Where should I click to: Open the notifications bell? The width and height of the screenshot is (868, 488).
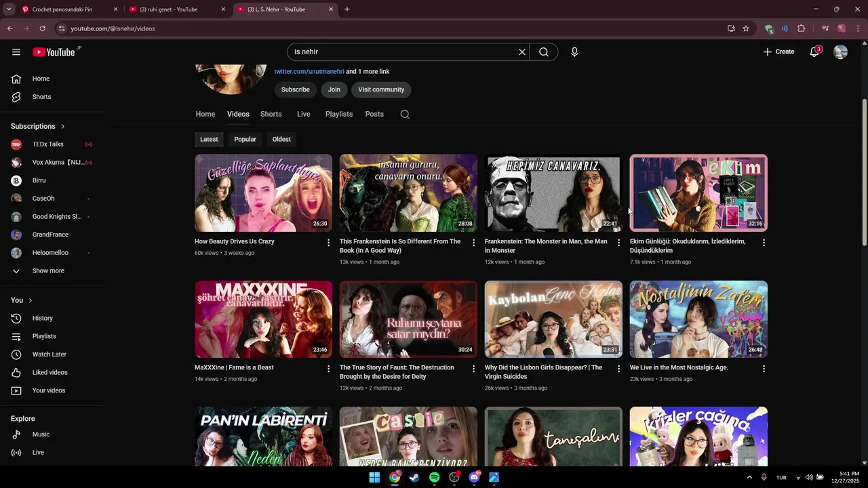coord(814,52)
